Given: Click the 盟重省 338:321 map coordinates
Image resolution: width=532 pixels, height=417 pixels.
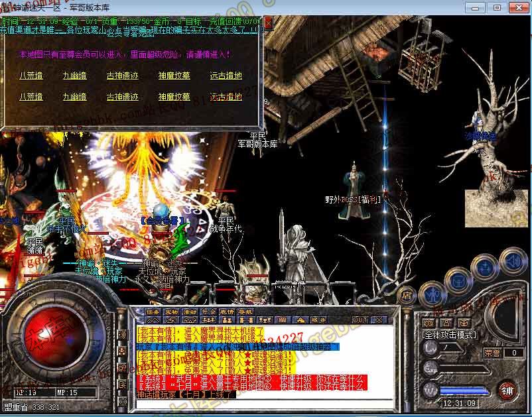Looking at the screenshot, I should 32,407.
